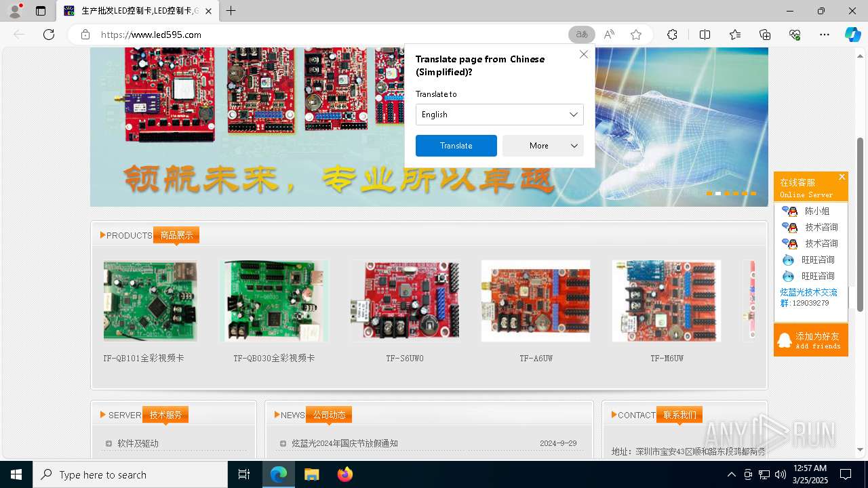This screenshot has height=488, width=868.
Task: Open the 软件及驱动 link
Action: click(x=138, y=443)
